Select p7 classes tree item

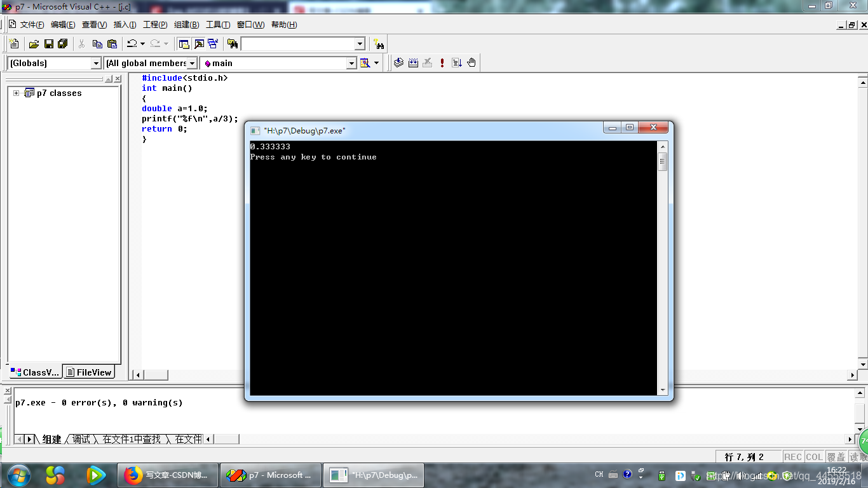(59, 93)
